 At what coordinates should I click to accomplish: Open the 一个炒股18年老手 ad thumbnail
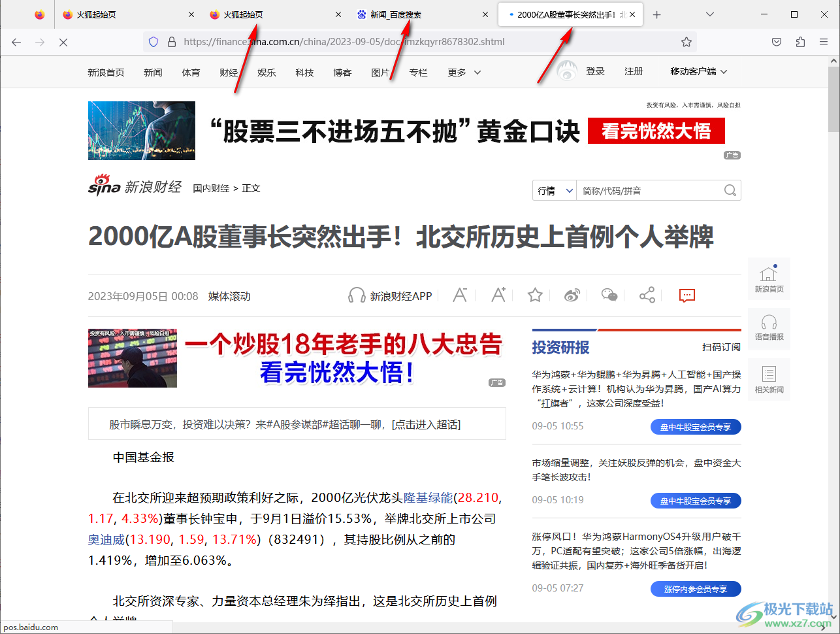[133, 358]
